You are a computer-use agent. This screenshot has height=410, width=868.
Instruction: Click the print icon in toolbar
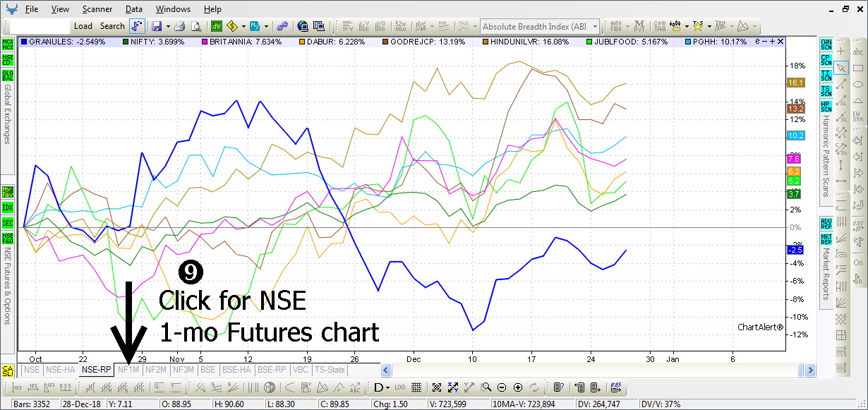[180, 26]
